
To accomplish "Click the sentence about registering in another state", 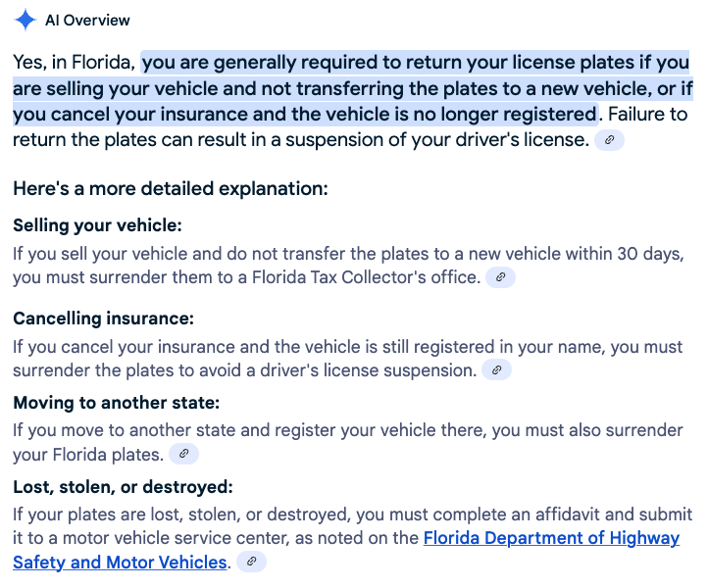I will [x=348, y=442].
